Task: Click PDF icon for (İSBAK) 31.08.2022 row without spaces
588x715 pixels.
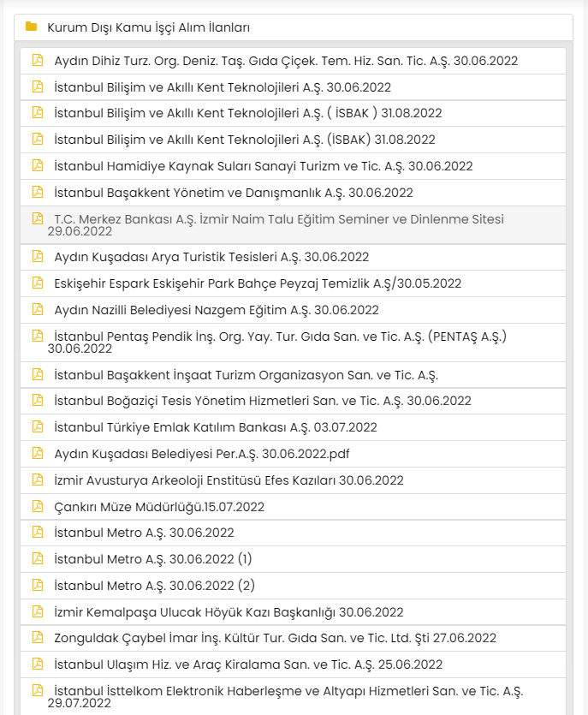Action: [x=38, y=139]
